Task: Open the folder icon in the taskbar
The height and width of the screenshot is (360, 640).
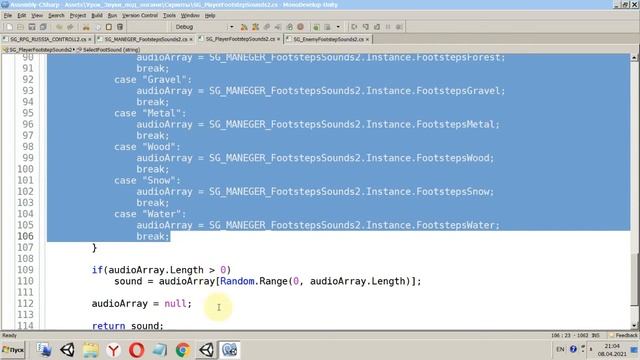Action: (90, 350)
